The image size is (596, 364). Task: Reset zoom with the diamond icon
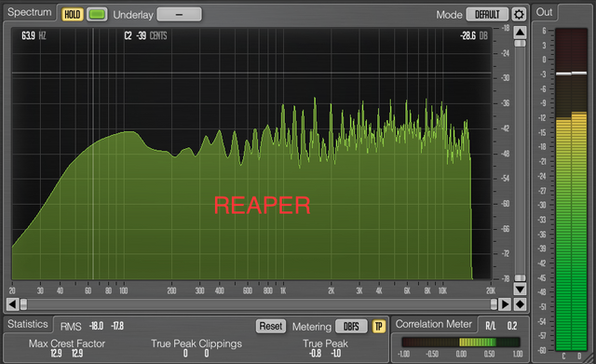[520, 304]
